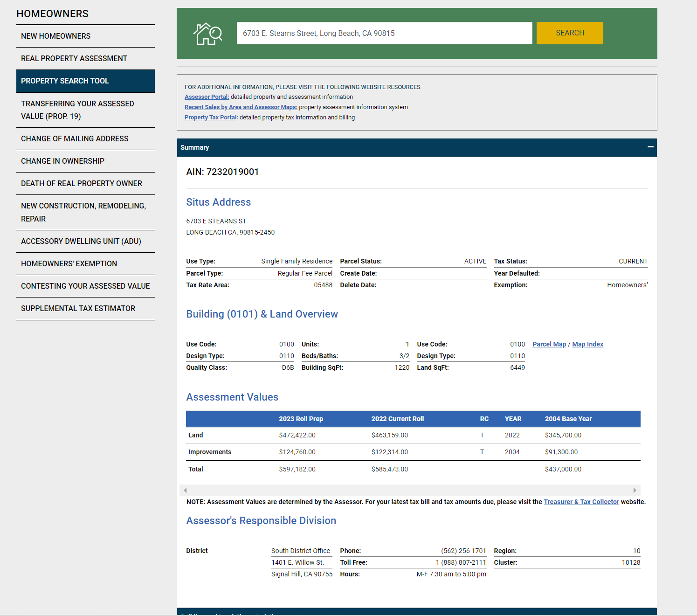The width and height of the screenshot is (697, 616).
Task: Click the left arrow of horizontal scrollbar
Action: (185, 490)
